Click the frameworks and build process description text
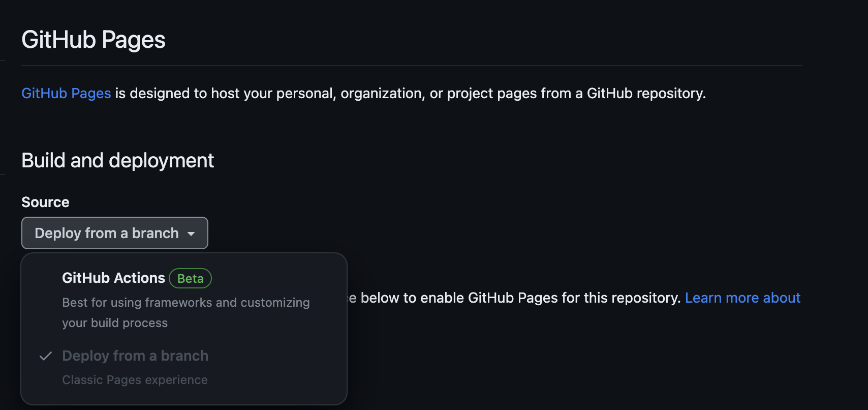The image size is (868, 410). [x=185, y=312]
